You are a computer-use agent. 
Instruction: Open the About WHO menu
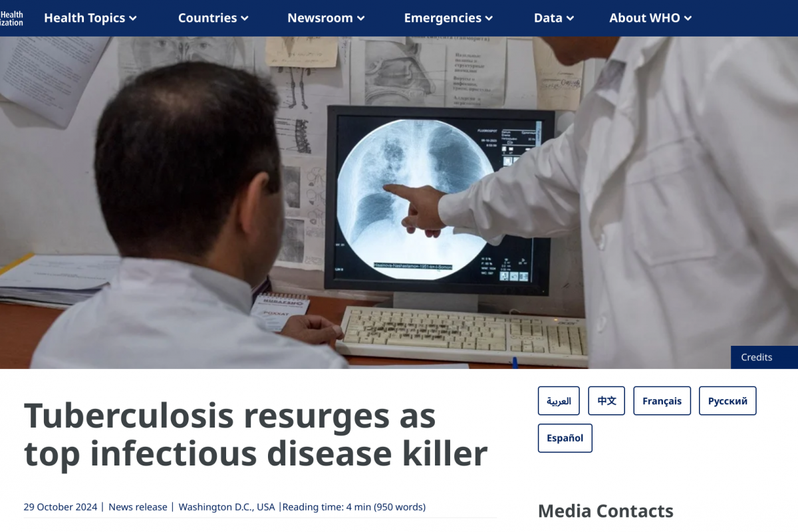coord(650,18)
